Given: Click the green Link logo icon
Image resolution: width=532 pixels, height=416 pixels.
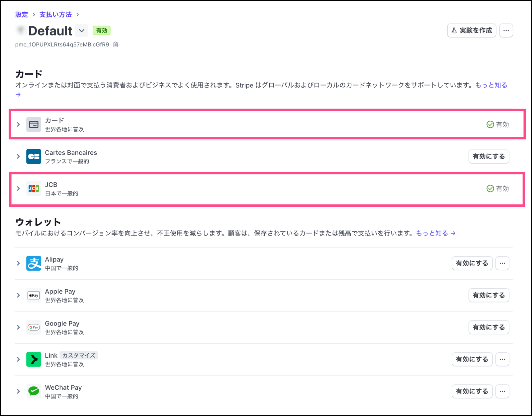Looking at the screenshot, I should click(x=34, y=359).
